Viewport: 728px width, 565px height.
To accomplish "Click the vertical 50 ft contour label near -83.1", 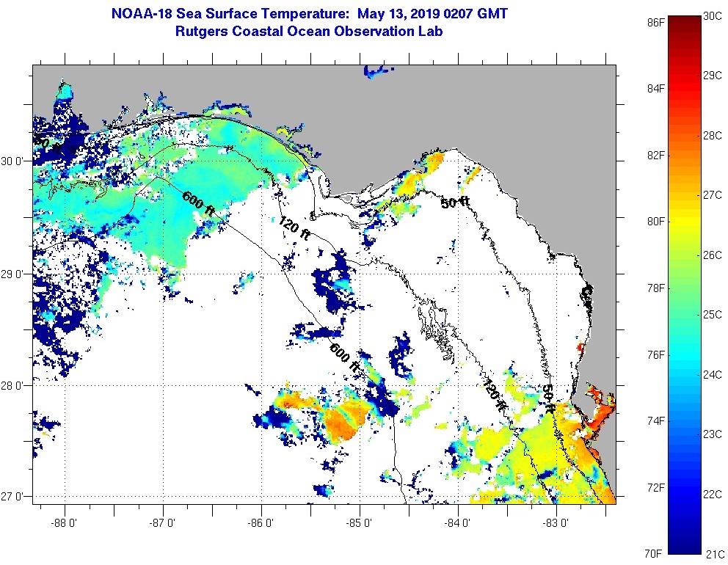I will pyautogui.click(x=549, y=398).
